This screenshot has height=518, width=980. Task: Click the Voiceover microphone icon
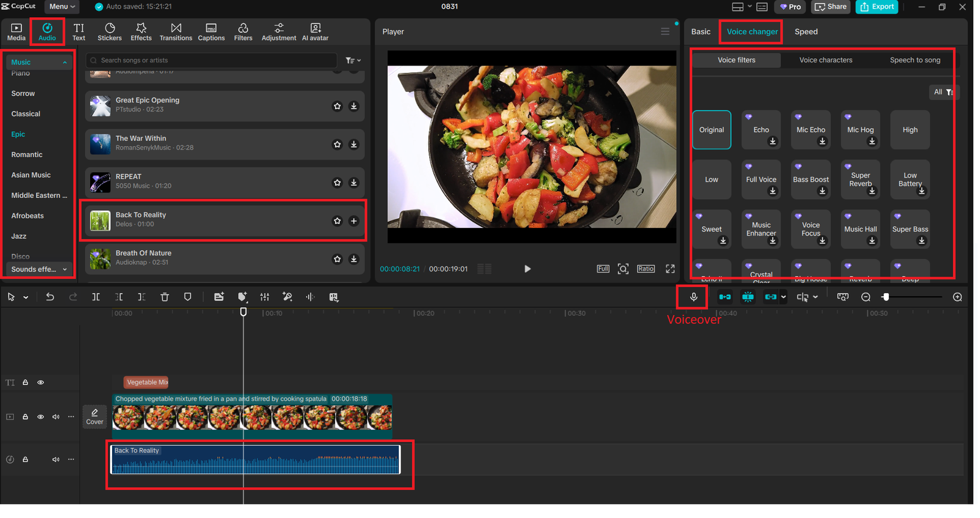click(x=693, y=297)
